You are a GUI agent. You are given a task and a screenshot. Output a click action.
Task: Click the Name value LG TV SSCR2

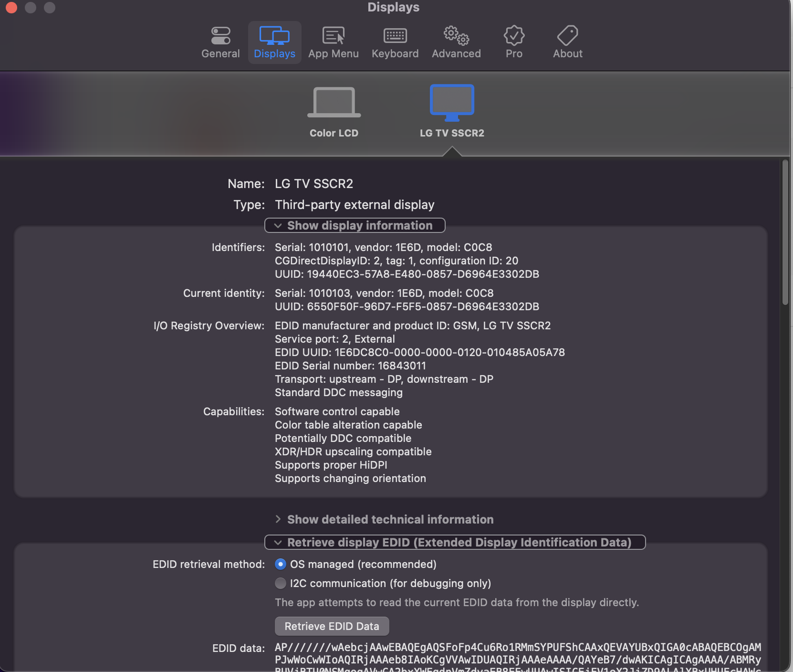pyautogui.click(x=314, y=184)
